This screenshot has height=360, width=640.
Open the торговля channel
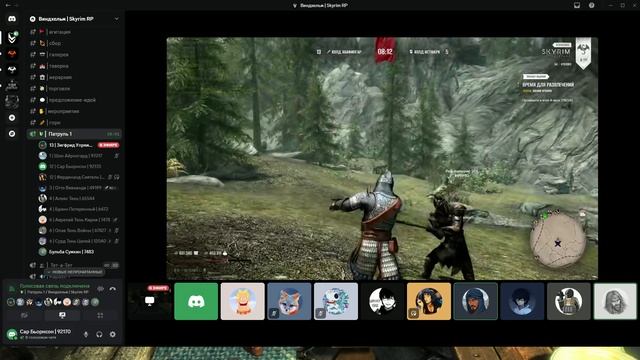pyautogui.click(x=75, y=89)
